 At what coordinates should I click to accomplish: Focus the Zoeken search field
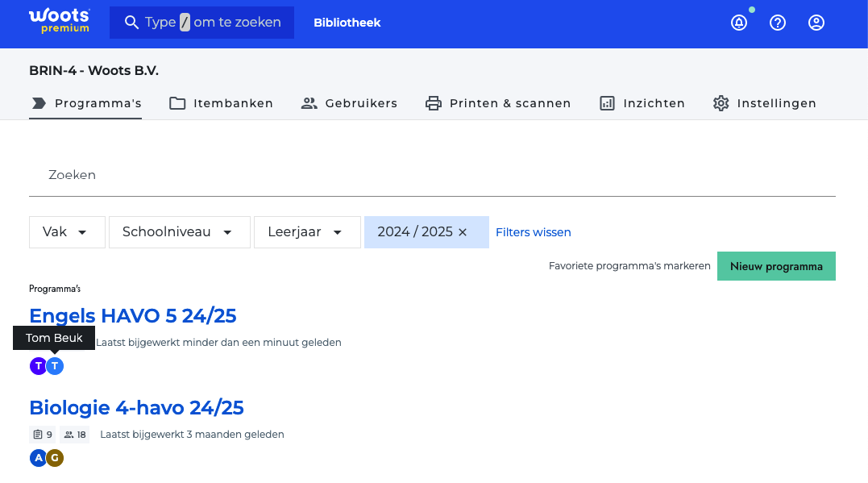pyautogui.click(x=432, y=175)
